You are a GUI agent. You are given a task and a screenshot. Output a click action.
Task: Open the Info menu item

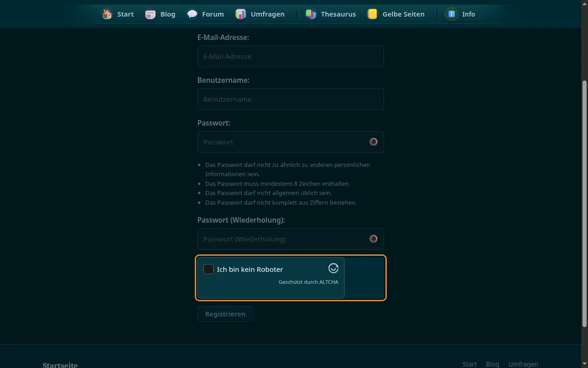pos(460,14)
